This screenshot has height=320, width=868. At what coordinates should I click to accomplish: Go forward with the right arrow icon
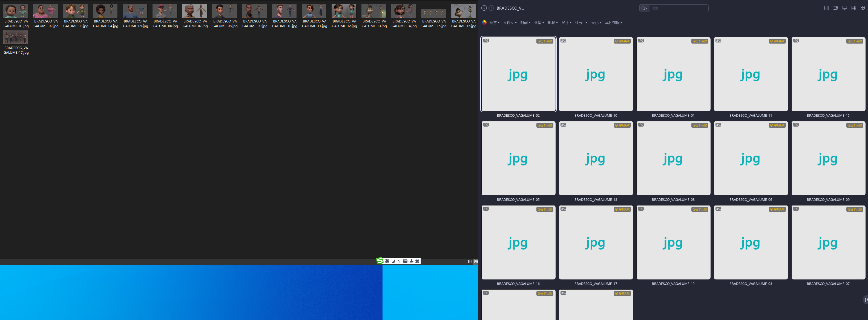(x=491, y=8)
